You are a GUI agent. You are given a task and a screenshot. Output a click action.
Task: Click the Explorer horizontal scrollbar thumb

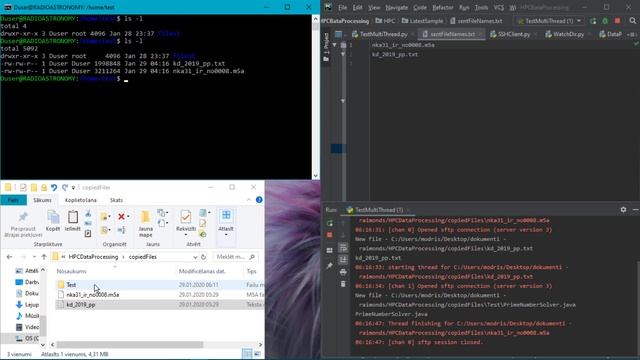click(x=130, y=345)
